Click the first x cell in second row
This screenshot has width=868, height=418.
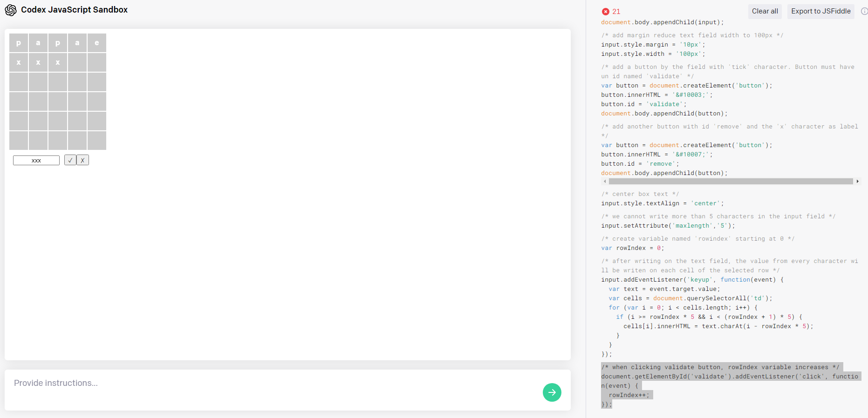coord(19,62)
